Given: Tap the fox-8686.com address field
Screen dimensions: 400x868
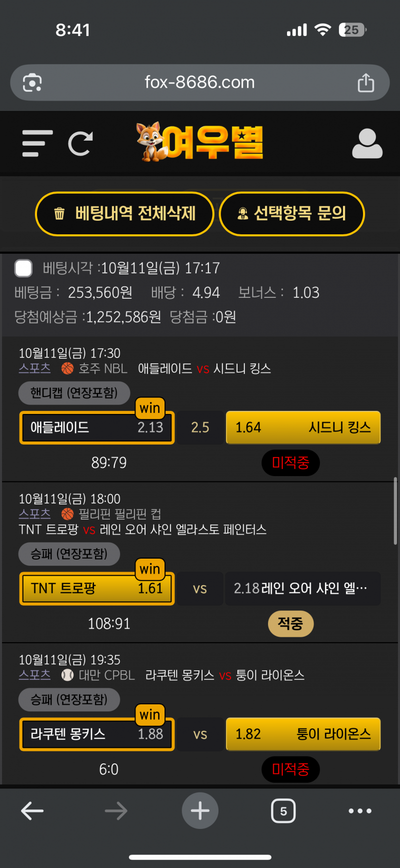Looking at the screenshot, I should [x=199, y=82].
